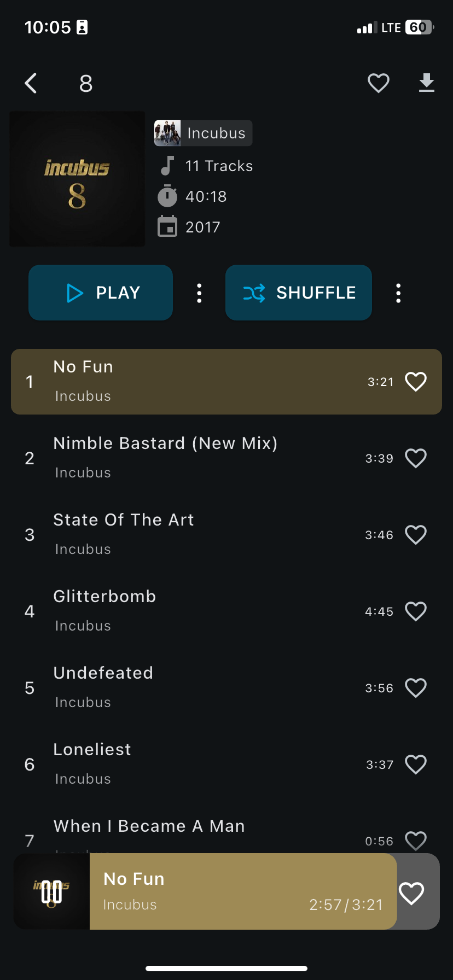Favorite the Glitterbomb track
This screenshot has width=453, height=980.
click(x=415, y=611)
